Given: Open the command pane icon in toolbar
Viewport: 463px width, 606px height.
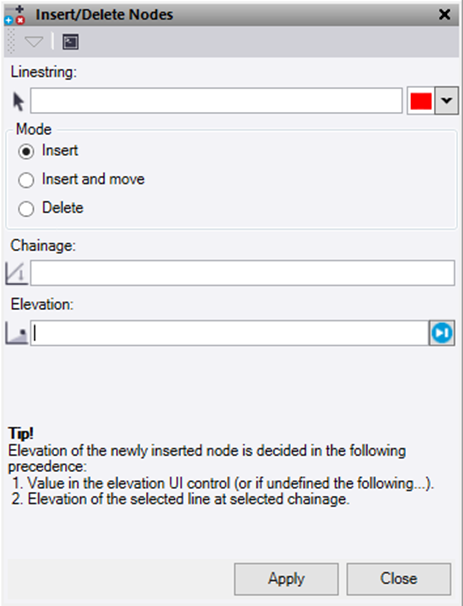Looking at the screenshot, I should 71,42.
